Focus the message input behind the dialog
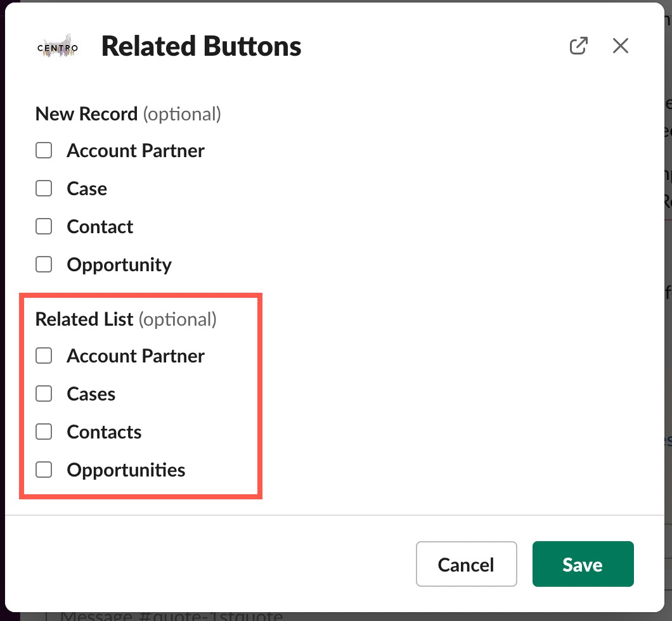Screen dimensions: 672x621 click(171, 617)
